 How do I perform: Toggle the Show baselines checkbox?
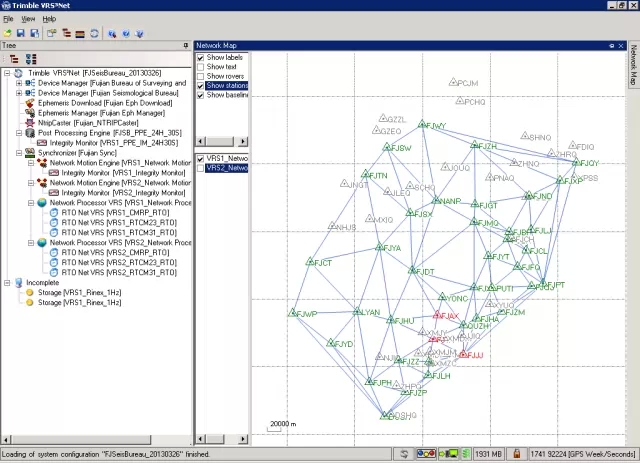point(200,95)
